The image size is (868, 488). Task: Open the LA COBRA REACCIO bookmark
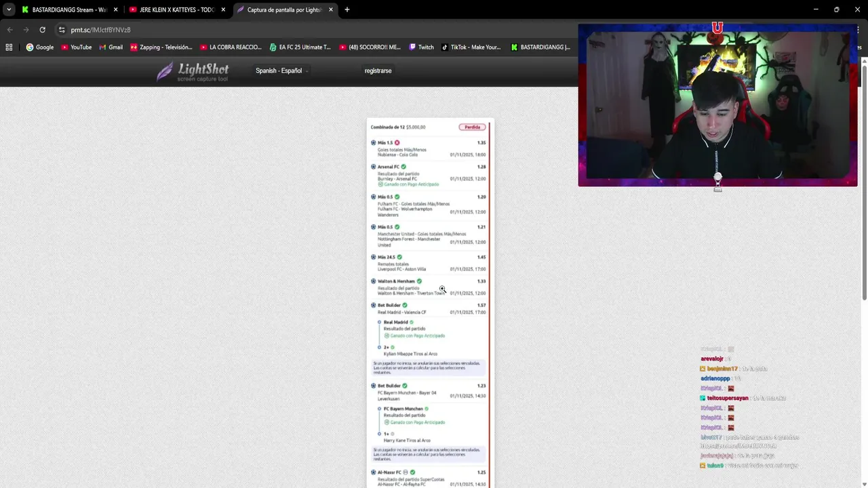point(231,47)
